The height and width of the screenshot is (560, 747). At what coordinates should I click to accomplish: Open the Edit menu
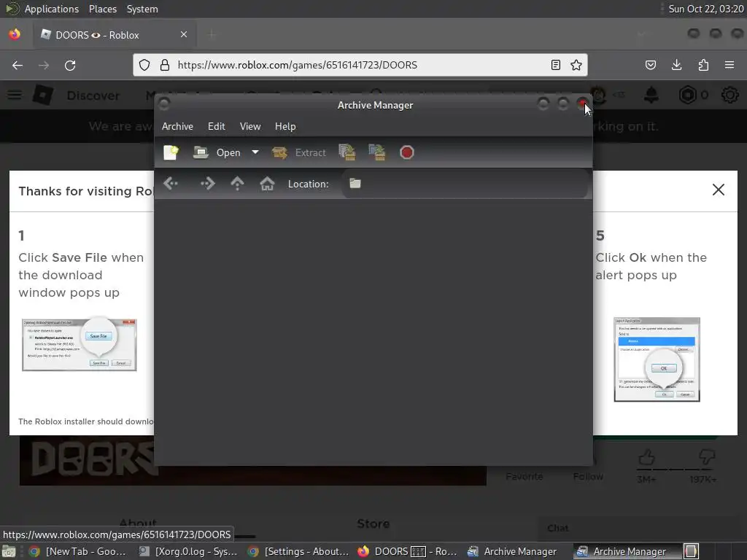coord(216,126)
